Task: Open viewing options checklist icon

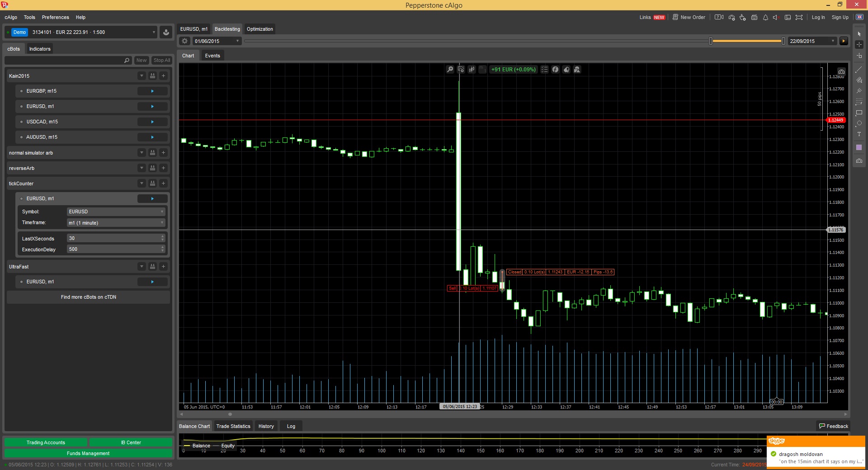Action: [544, 70]
